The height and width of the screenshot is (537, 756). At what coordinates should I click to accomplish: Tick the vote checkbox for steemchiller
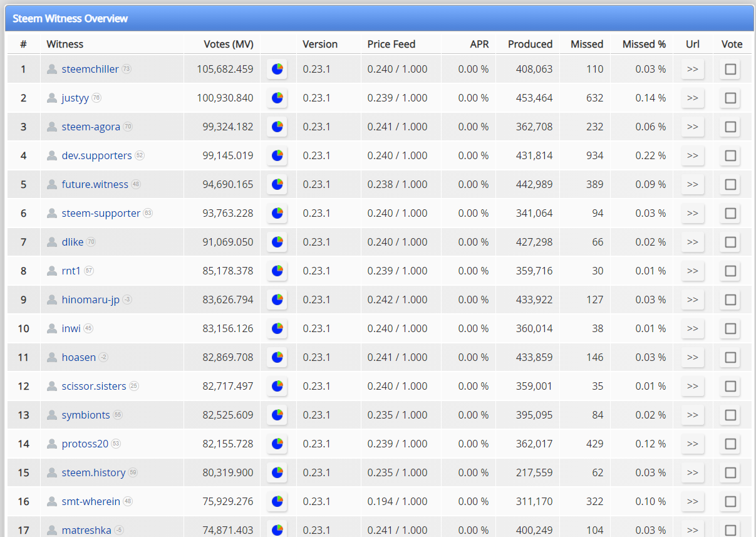tap(730, 69)
